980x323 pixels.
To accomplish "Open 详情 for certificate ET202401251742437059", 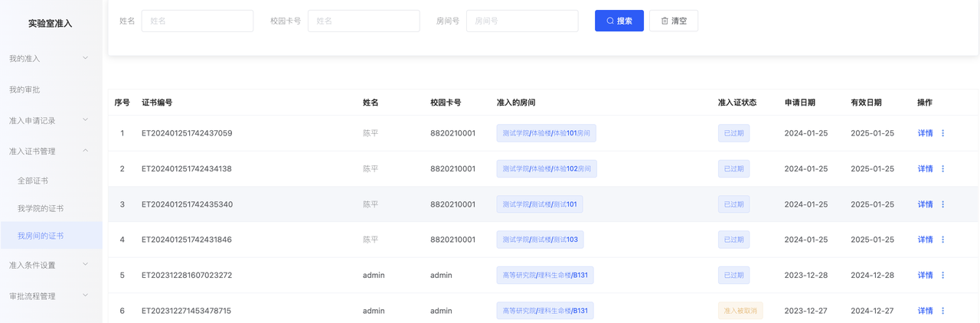I will tap(925, 133).
